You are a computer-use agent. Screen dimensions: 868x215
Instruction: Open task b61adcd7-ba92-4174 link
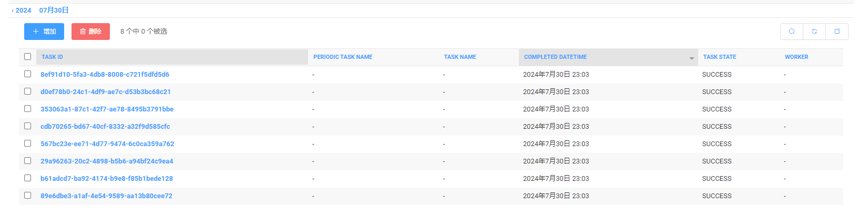[107, 178]
